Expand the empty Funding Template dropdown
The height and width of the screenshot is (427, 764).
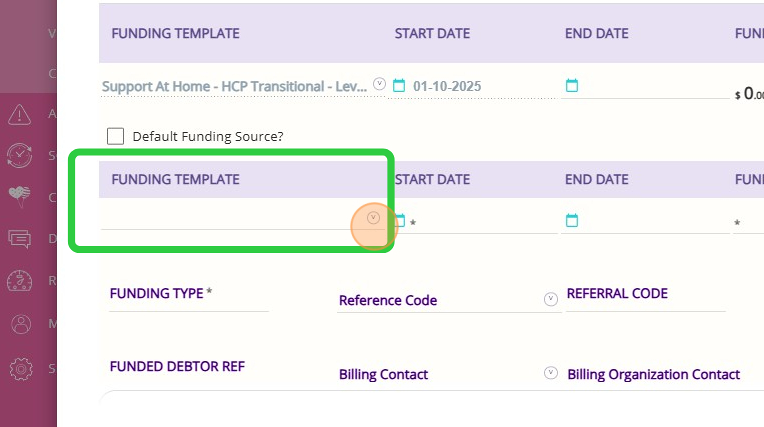point(373,217)
